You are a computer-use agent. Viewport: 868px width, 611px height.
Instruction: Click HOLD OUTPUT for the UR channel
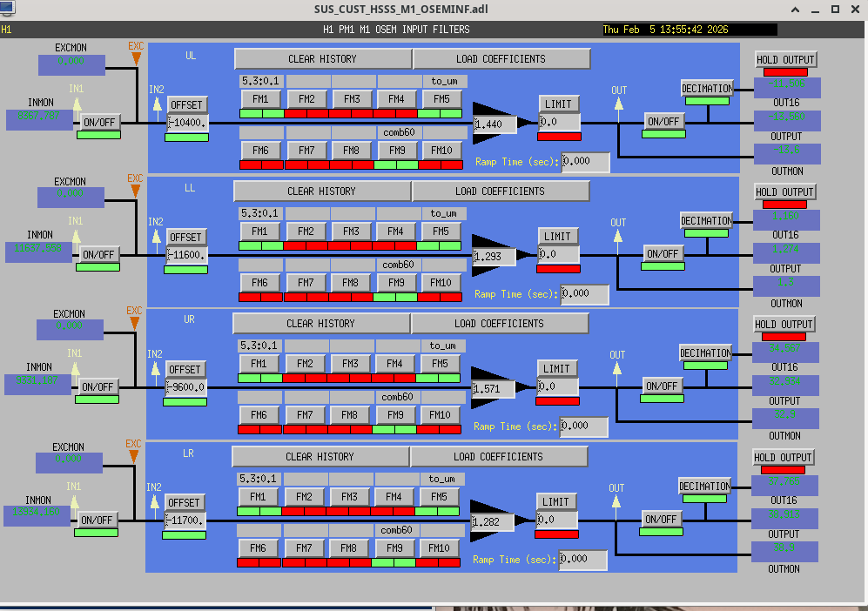(x=784, y=325)
